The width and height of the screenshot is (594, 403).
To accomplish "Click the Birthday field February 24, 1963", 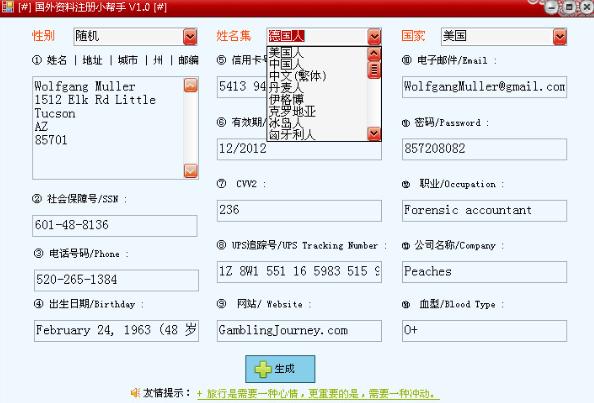I will pyautogui.click(x=116, y=331).
